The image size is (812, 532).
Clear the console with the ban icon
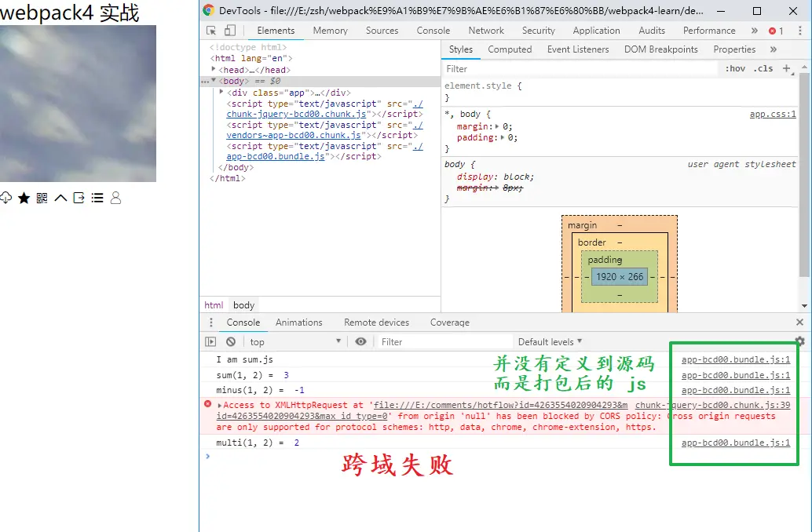tap(231, 341)
